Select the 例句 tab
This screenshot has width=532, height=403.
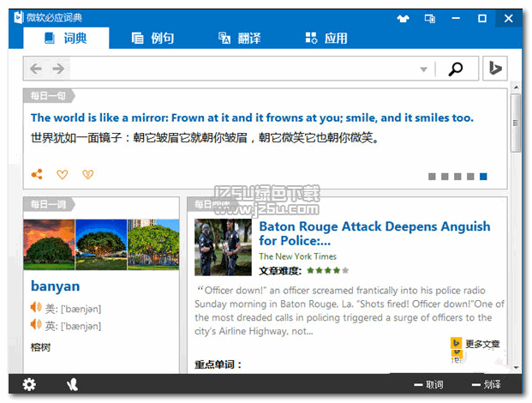tap(152, 38)
